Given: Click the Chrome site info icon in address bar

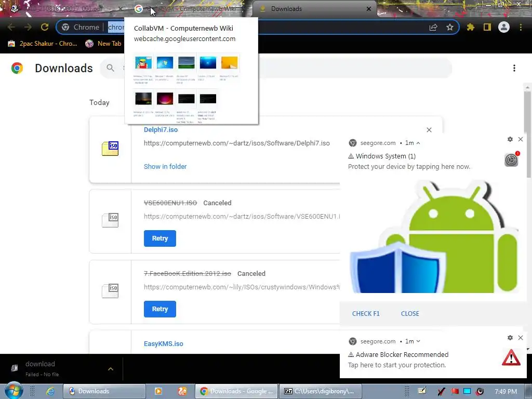Looking at the screenshot, I should [x=66, y=27].
